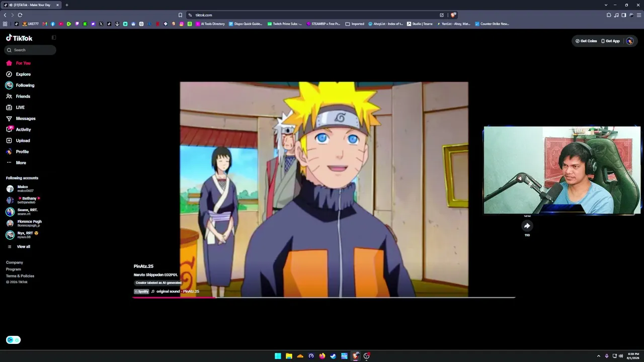Viewport: 644px width, 362px height.
Task: Open Nyx, RRT's account
Action: (x=22, y=234)
